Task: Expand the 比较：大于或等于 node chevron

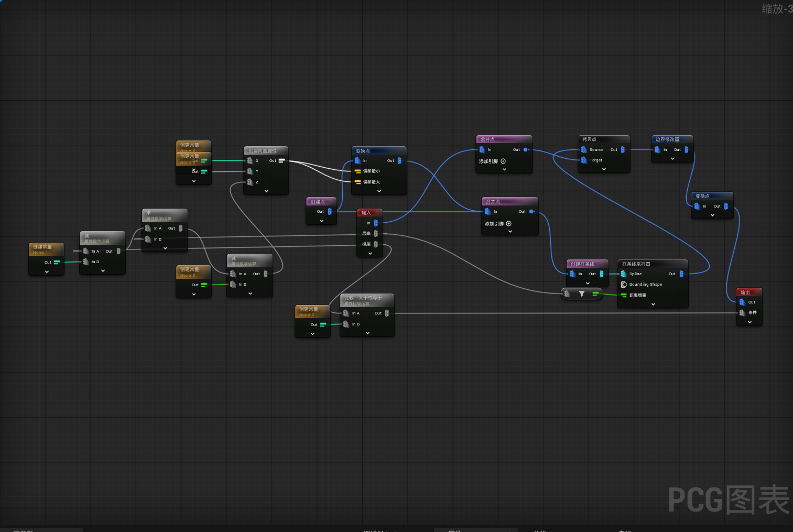Action: [367, 333]
